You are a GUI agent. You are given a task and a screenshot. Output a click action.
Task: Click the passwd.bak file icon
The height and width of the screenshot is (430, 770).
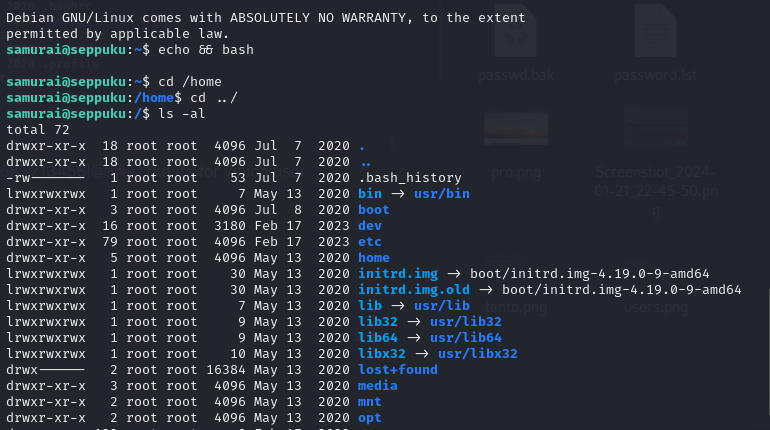point(529,38)
